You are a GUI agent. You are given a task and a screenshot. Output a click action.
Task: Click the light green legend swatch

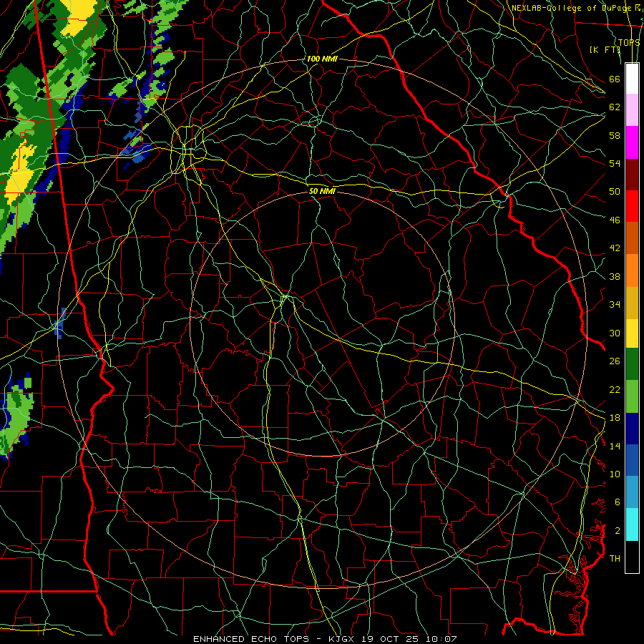[x=632, y=396]
